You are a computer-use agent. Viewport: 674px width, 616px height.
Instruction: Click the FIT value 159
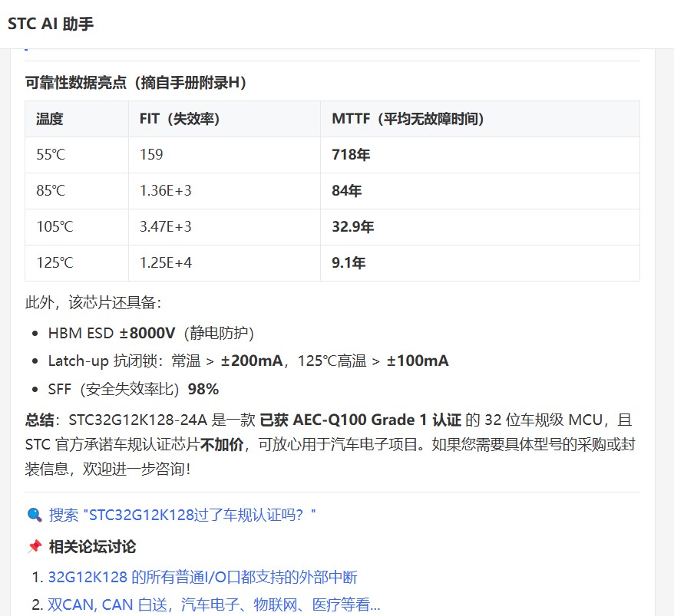[151, 155]
